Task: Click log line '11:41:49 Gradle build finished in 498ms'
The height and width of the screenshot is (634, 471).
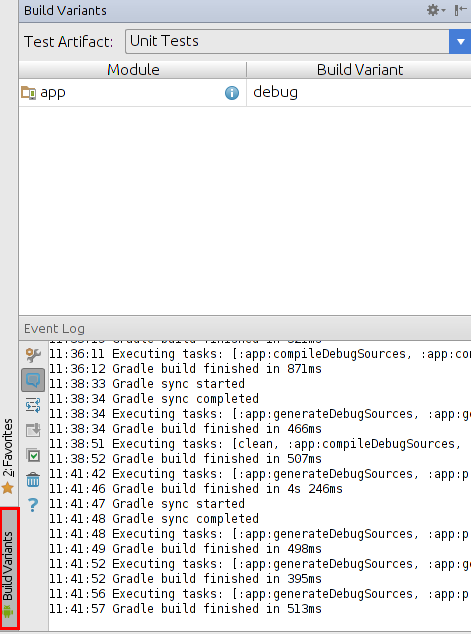Action: click(185, 549)
